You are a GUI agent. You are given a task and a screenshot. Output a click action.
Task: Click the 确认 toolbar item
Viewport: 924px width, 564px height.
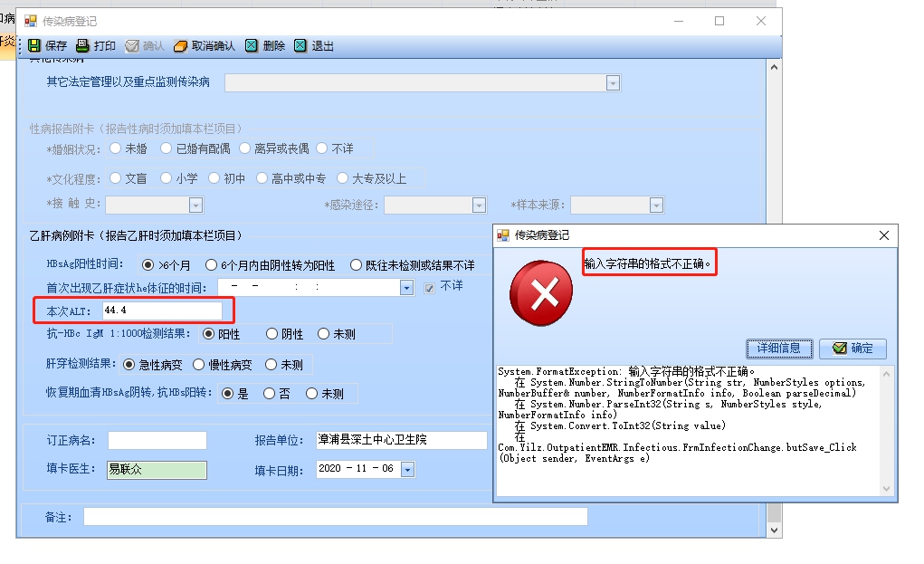pos(145,46)
